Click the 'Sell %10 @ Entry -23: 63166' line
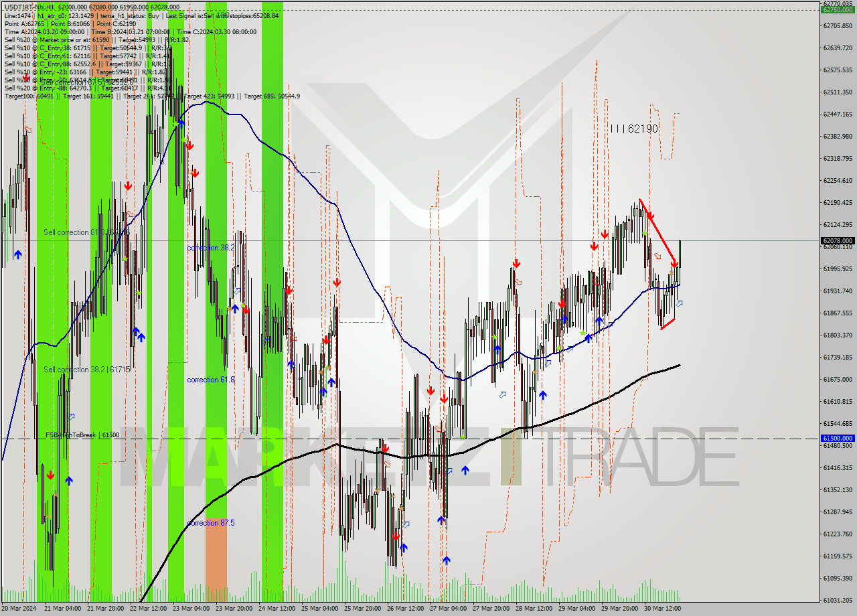Screen dimensions: 857x616 click(85, 72)
